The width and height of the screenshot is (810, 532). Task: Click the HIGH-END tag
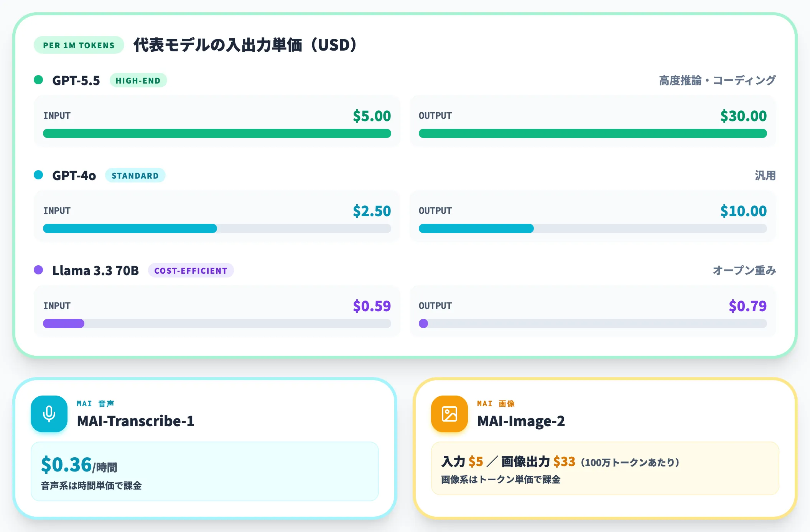[138, 80]
